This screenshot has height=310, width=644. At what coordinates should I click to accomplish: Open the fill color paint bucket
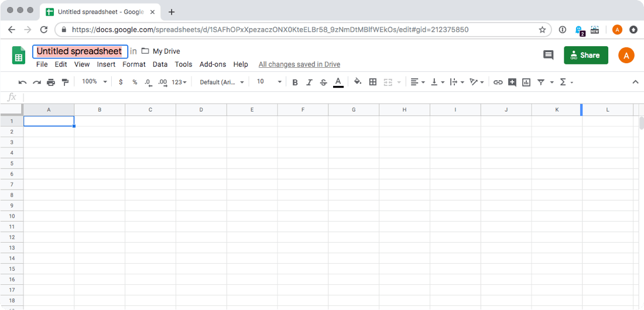coord(358,82)
